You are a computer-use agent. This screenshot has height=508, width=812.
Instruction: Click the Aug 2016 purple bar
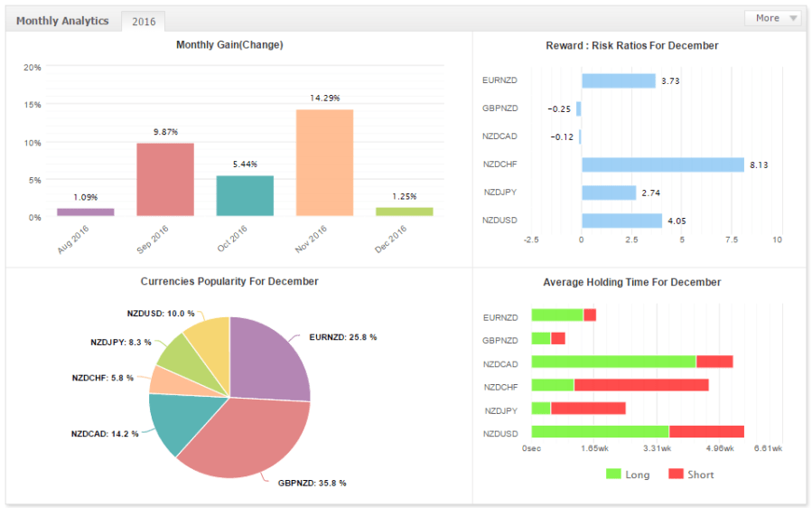[x=86, y=212]
